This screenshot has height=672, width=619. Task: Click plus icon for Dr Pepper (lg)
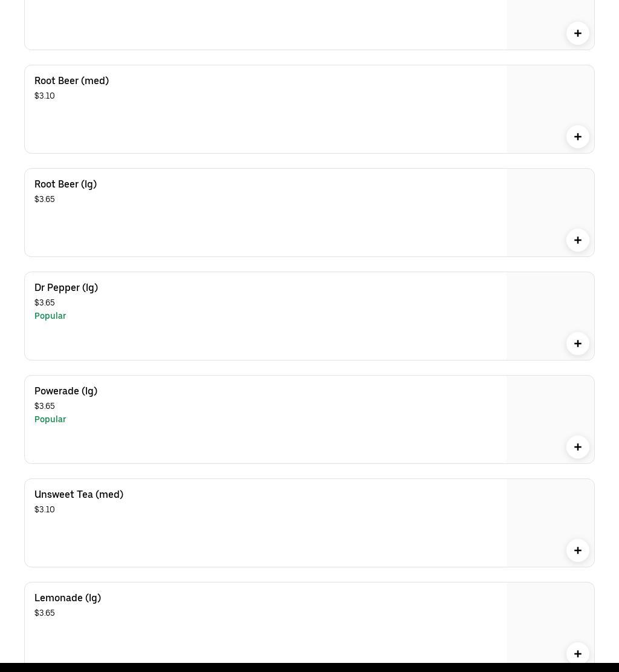[x=578, y=344]
